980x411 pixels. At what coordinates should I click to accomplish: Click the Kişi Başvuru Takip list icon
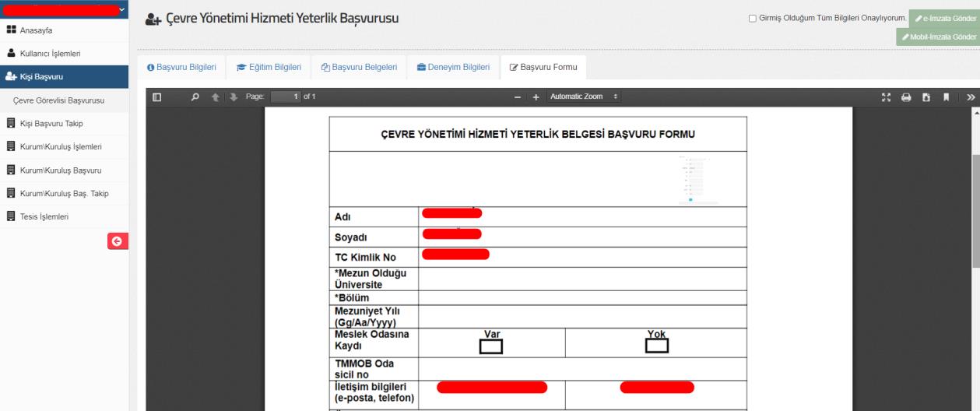pyautogui.click(x=11, y=123)
